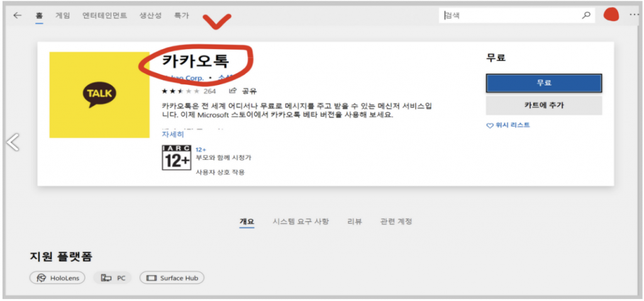This screenshot has height=301, width=644.
Task: Click the IARC 12+ rating badge
Action: pos(177,157)
